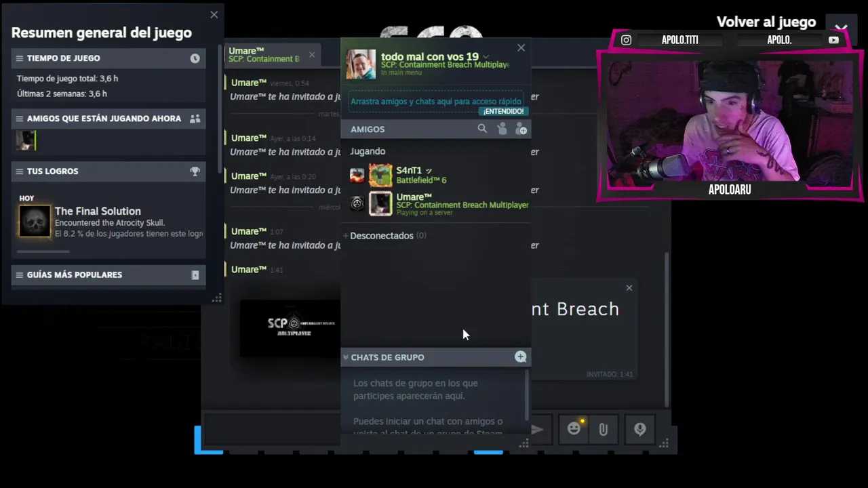Open the Guías más populares section header
The width and height of the screenshot is (868, 488).
108,275
